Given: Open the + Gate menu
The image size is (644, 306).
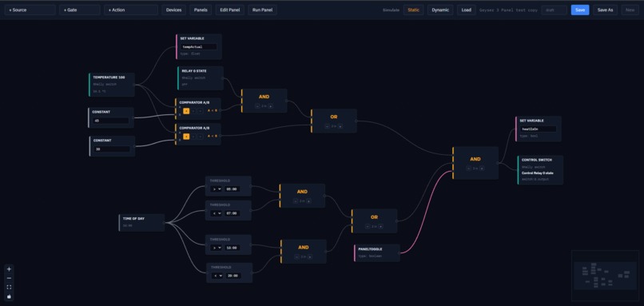Looking at the screenshot, I should point(80,10).
